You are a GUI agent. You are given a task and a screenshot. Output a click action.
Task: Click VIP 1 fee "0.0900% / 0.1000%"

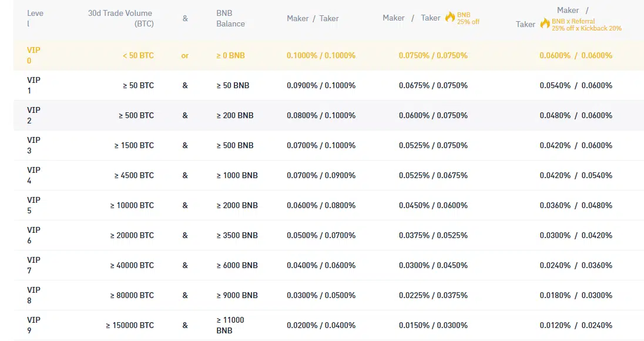point(321,85)
